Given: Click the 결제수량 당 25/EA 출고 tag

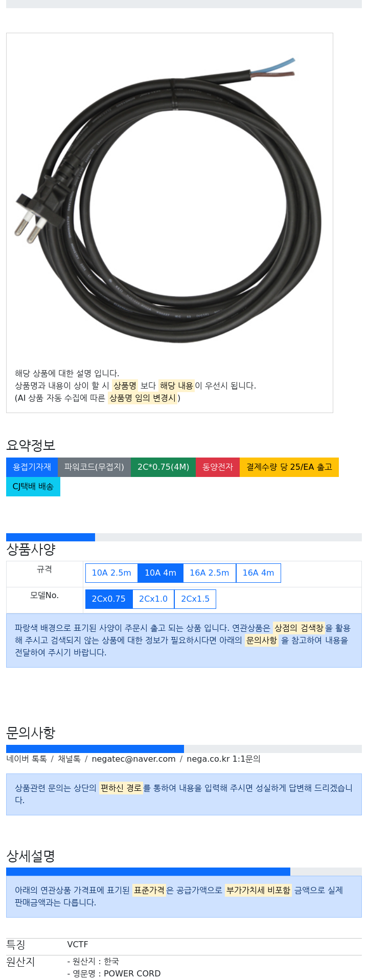Looking at the screenshot, I should [x=289, y=467].
